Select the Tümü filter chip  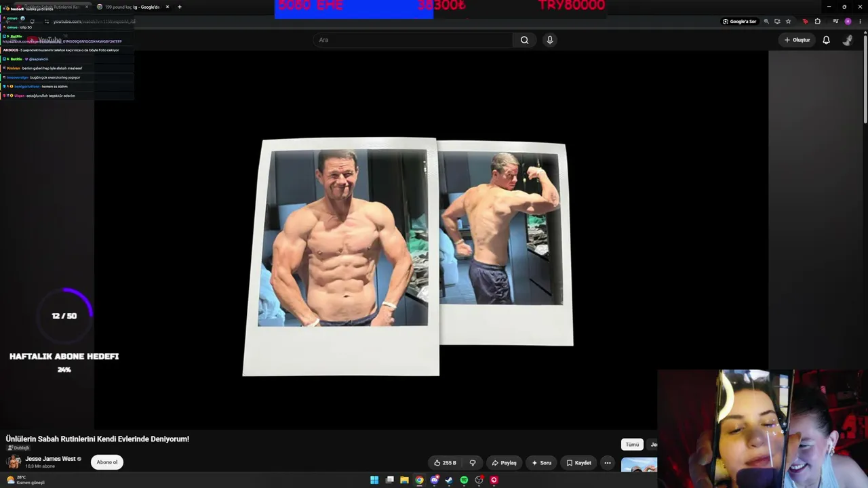click(632, 445)
